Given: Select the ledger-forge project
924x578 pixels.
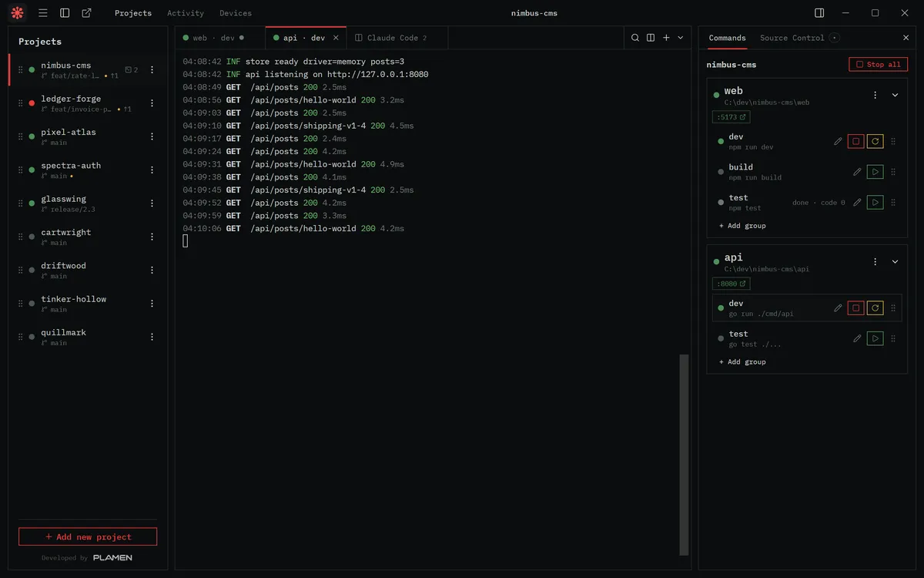Looking at the screenshot, I should coord(88,103).
